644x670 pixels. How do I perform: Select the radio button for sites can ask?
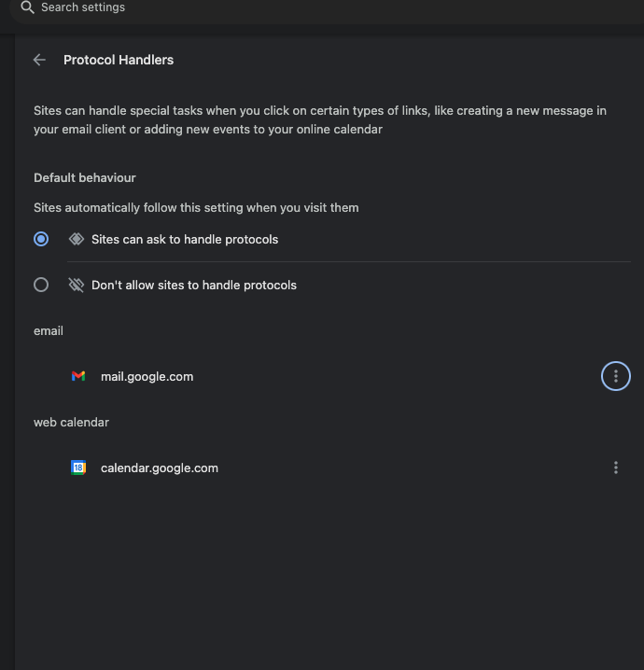click(41, 239)
